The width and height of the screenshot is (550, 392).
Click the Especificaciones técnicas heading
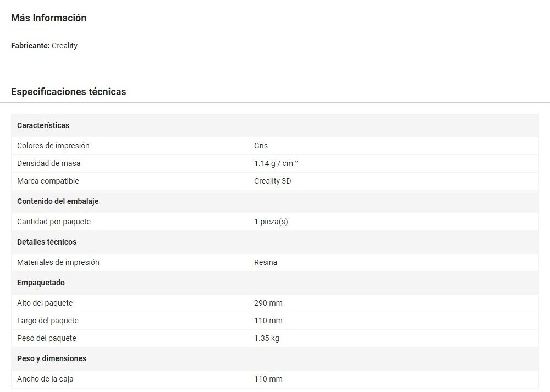[68, 92]
